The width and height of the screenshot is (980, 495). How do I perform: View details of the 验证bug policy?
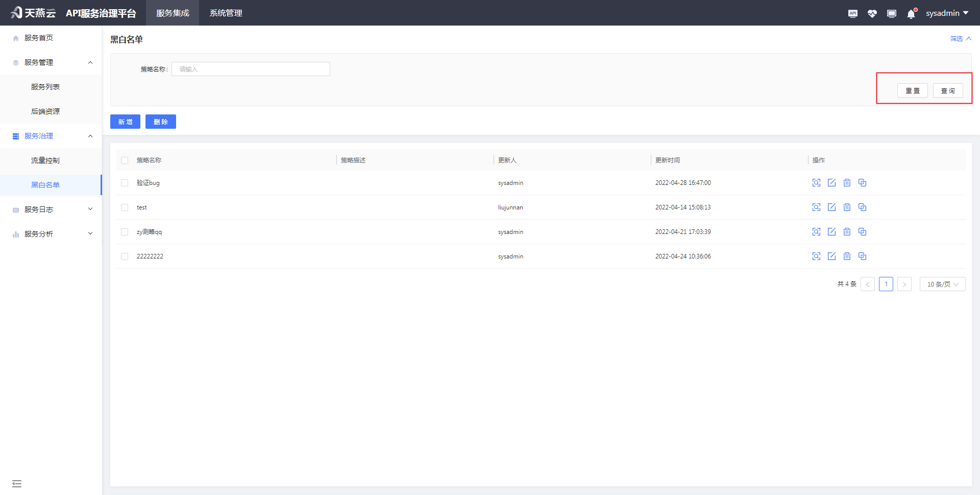coord(816,183)
